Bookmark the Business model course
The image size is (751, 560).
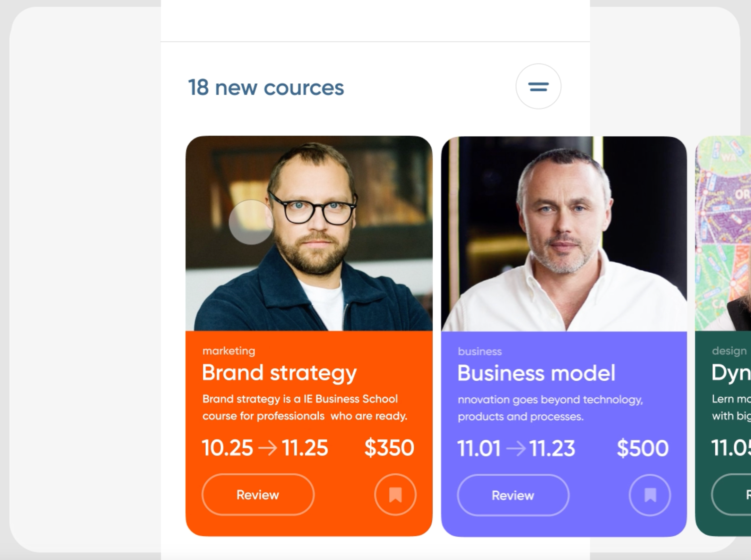coord(650,495)
